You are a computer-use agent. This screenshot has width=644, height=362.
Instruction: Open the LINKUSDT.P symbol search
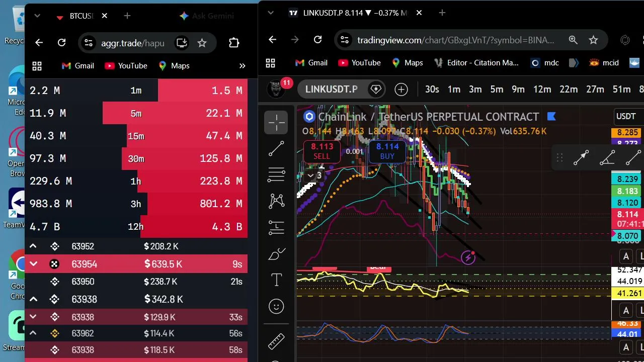point(331,89)
